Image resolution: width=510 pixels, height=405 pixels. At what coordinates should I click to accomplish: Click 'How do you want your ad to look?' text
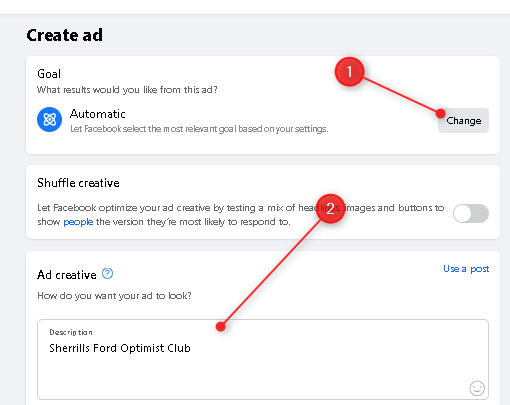(x=114, y=296)
